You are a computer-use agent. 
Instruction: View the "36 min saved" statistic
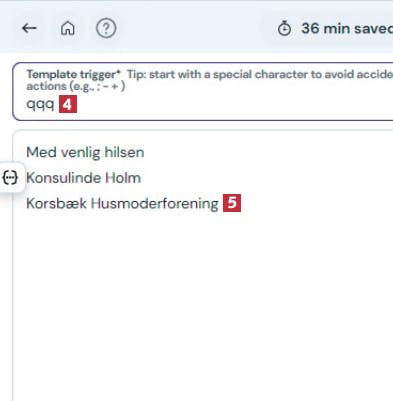347,28
